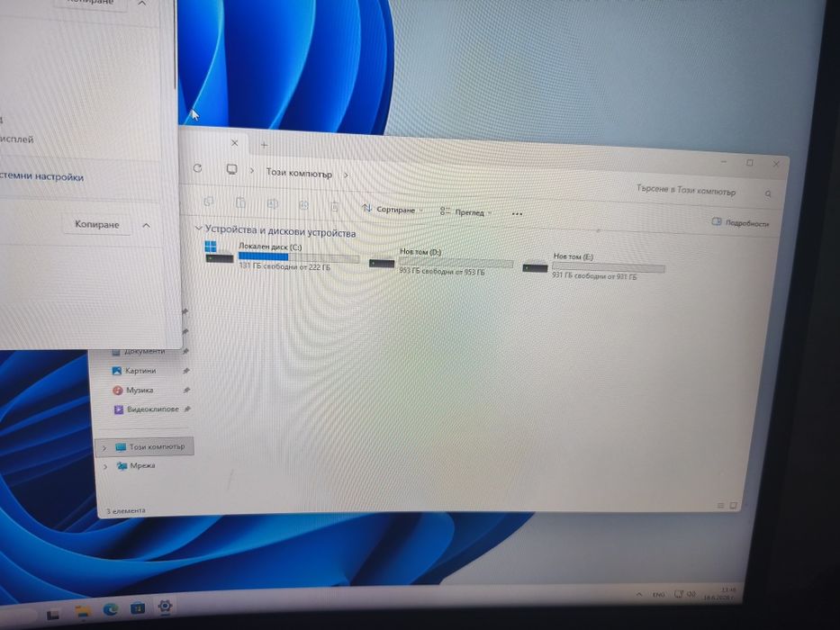Image resolution: width=840 pixels, height=630 pixels.
Task: Open the three-dot more options menu
Action: (x=517, y=214)
